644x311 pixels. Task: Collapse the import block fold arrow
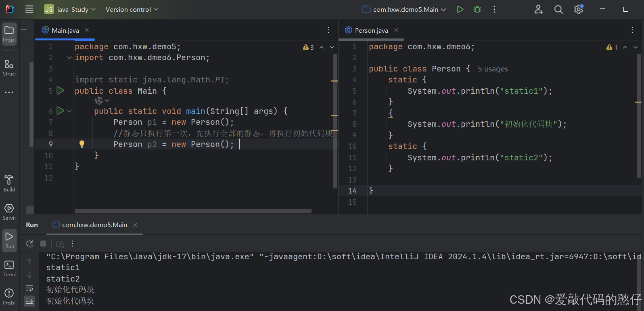pyautogui.click(x=69, y=58)
